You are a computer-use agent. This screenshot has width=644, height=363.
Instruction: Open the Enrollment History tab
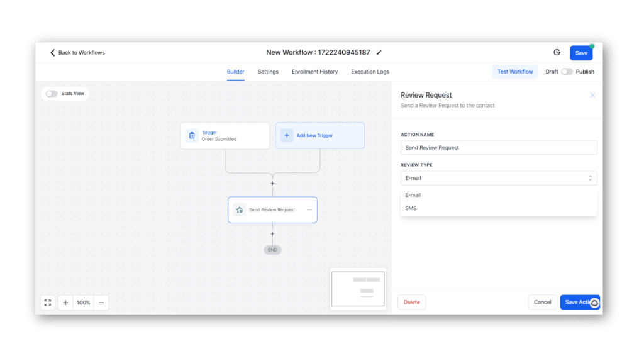(314, 72)
